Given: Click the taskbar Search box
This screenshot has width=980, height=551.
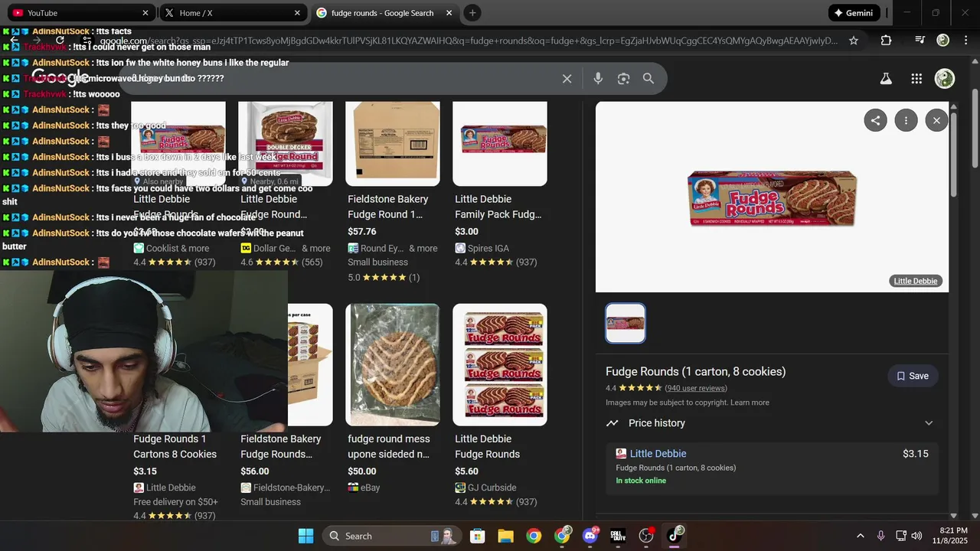Looking at the screenshot, I should click(392, 536).
